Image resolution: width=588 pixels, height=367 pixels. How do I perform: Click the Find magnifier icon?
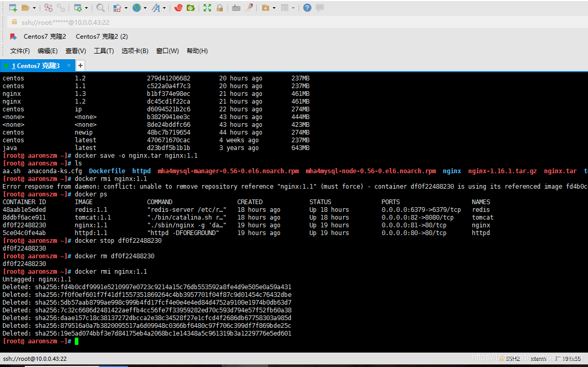click(x=101, y=8)
